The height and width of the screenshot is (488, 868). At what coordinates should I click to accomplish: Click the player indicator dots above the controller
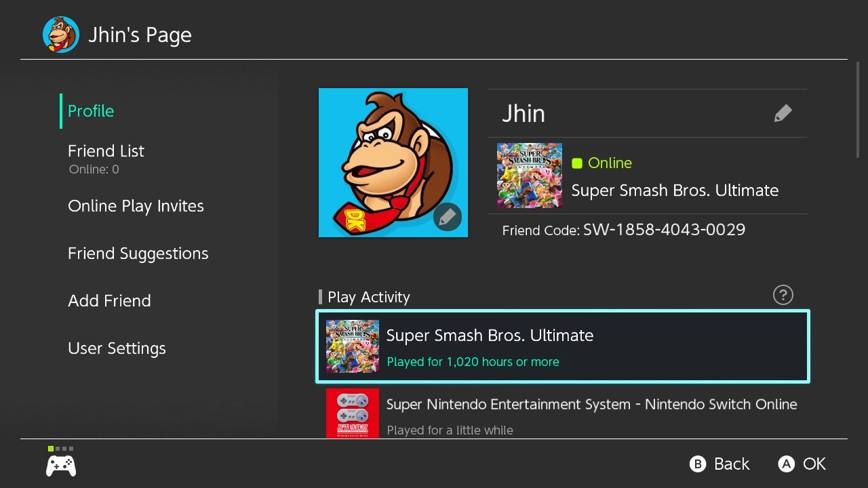pos(61,449)
